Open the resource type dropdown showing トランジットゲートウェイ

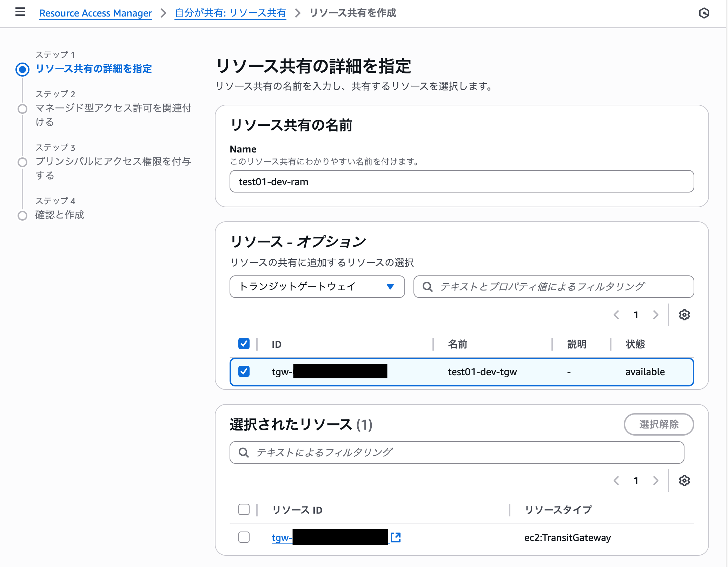317,287
